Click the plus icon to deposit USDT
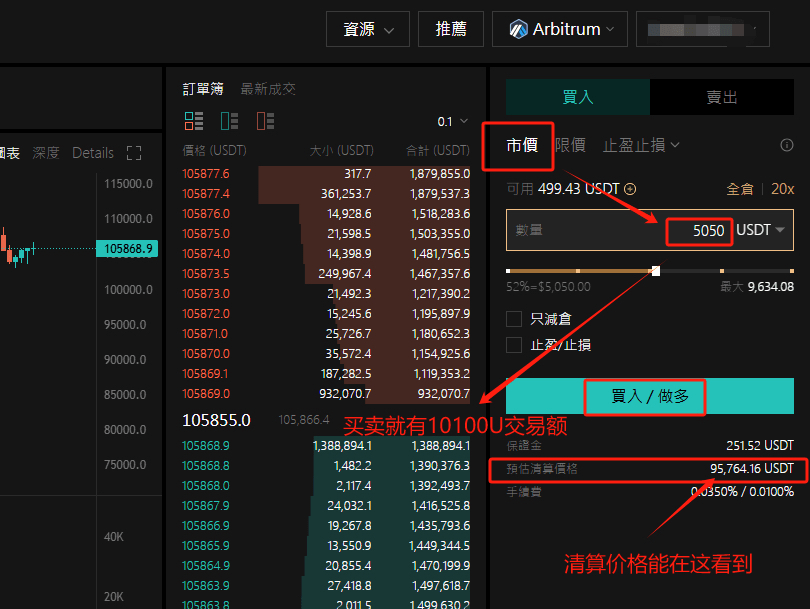Viewport: 810px width, 609px height. pyautogui.click(x=630, y=189)
